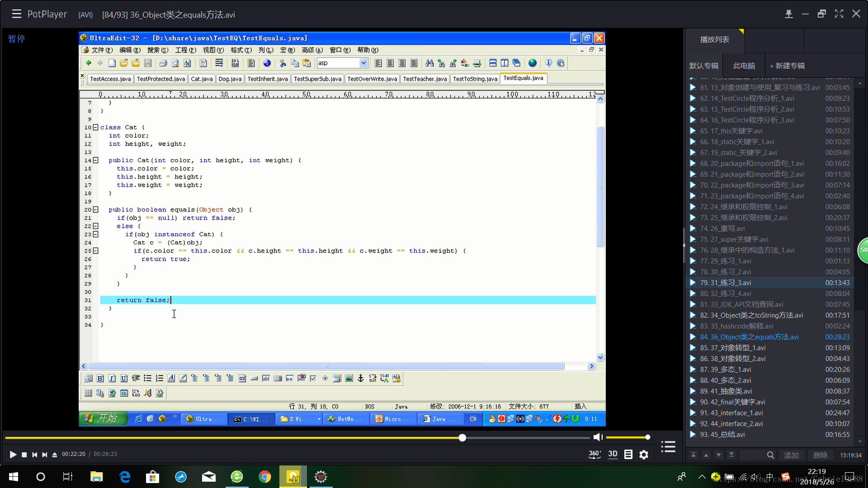Click UltraEdit print icon
868x488 pixels.
tap(163, 63)
